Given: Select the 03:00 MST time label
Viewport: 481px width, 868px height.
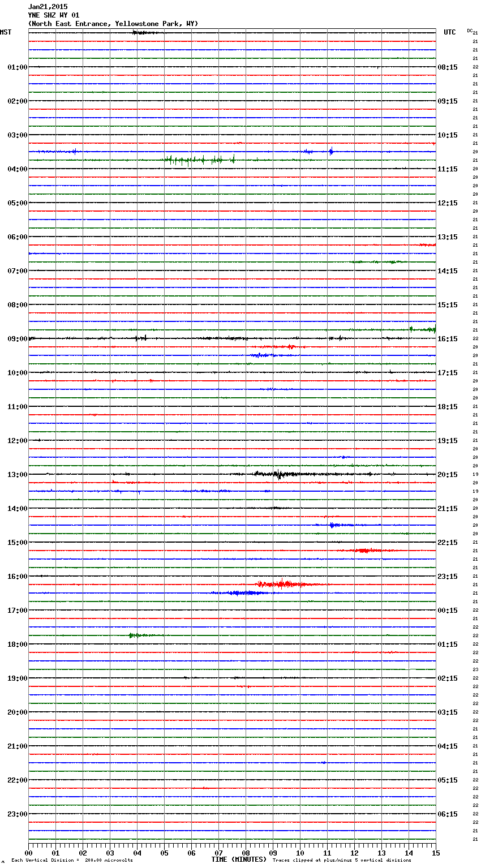Looking at the screenshot, I should pyautogui.click(x=18, y=135).
